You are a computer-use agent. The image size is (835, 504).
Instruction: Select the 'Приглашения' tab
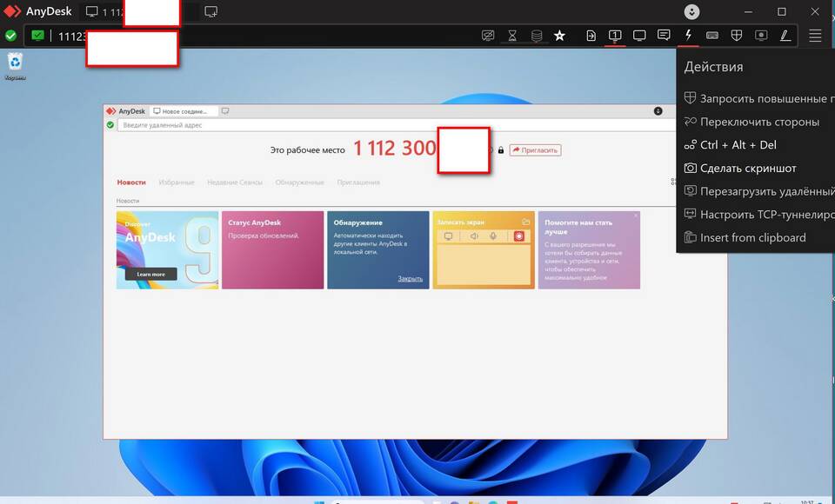pos(358,182)
